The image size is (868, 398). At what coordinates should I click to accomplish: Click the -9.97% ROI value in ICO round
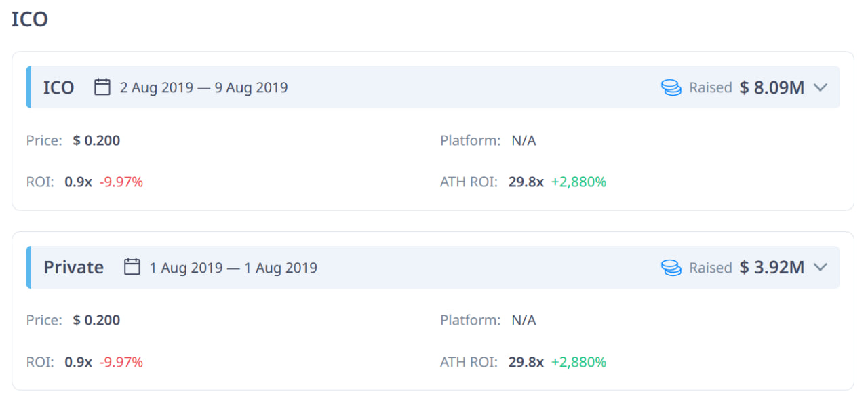(121, 182)
